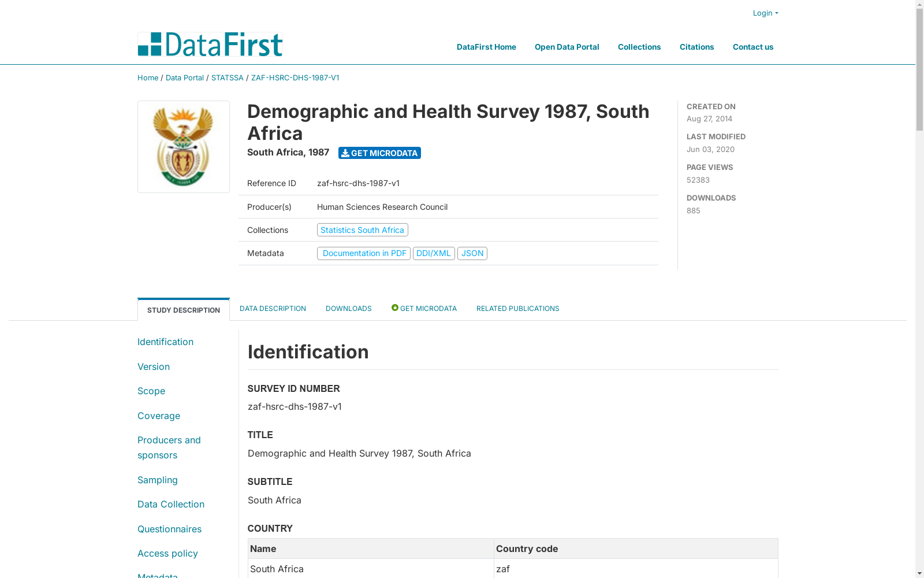
Task: Select the Related Publications tab
Action: point(518,309)
